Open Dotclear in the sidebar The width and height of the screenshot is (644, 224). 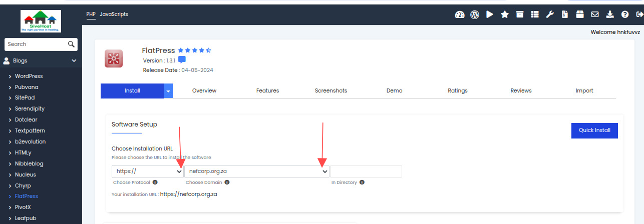point(26,119)
